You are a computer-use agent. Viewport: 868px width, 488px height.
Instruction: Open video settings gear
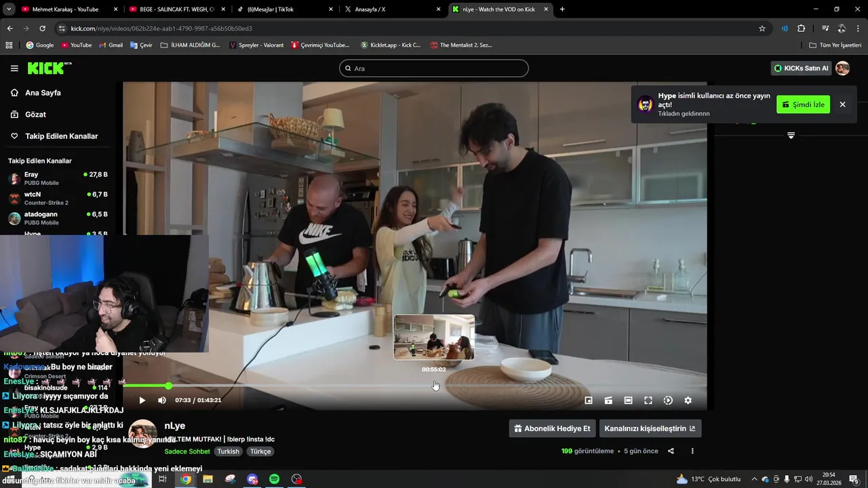pyautogui.click(x=688, y=401)
